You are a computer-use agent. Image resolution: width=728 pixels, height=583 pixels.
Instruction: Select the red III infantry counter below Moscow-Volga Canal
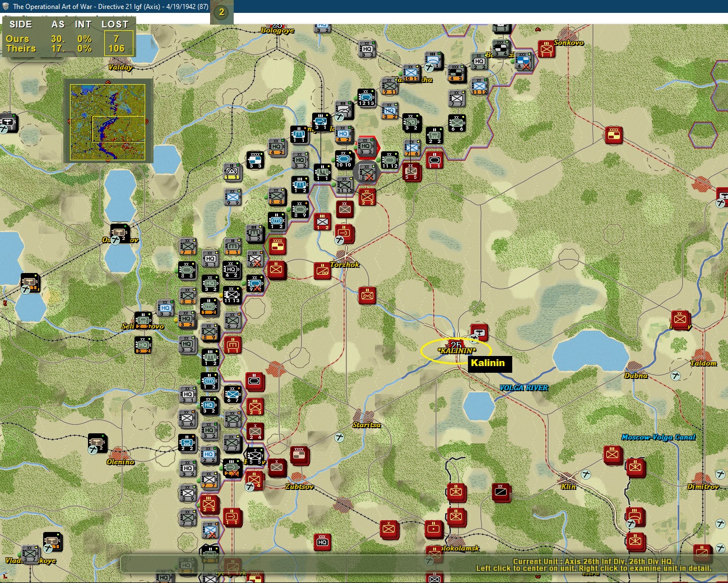613,455
